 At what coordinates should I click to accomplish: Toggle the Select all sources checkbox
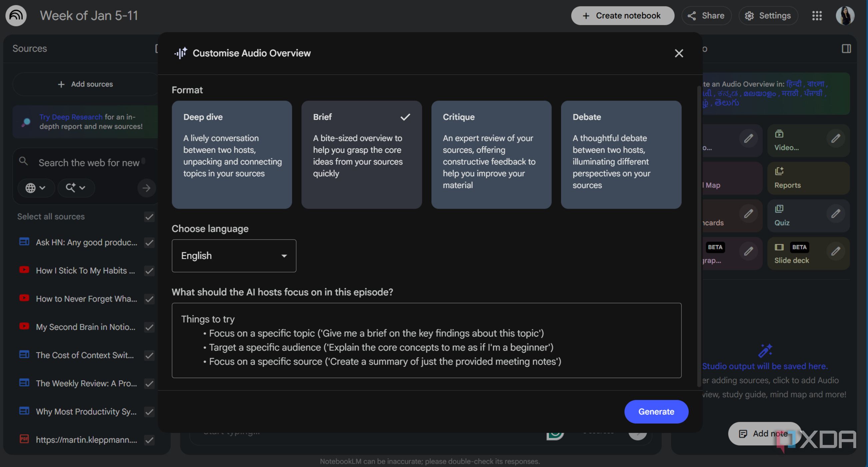[149, 217]
